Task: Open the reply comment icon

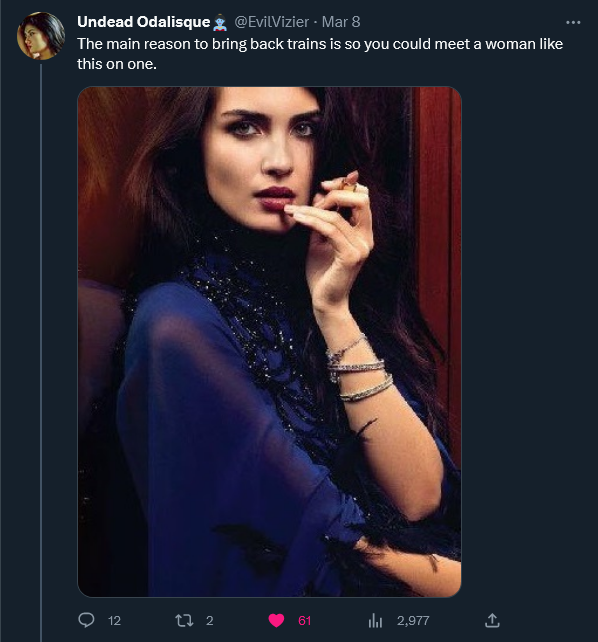Action: click(x=86, y=620)
